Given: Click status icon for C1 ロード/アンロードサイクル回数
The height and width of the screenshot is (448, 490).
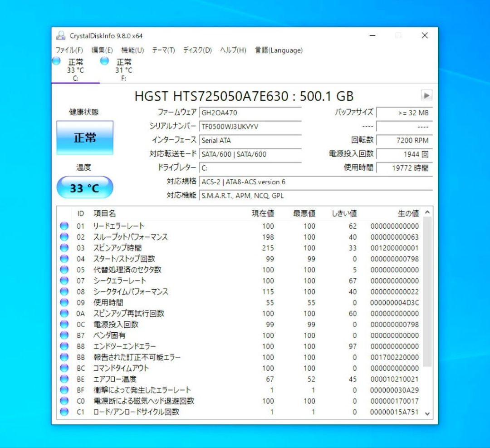Looking at the screenshot, I should click(64, 412).
